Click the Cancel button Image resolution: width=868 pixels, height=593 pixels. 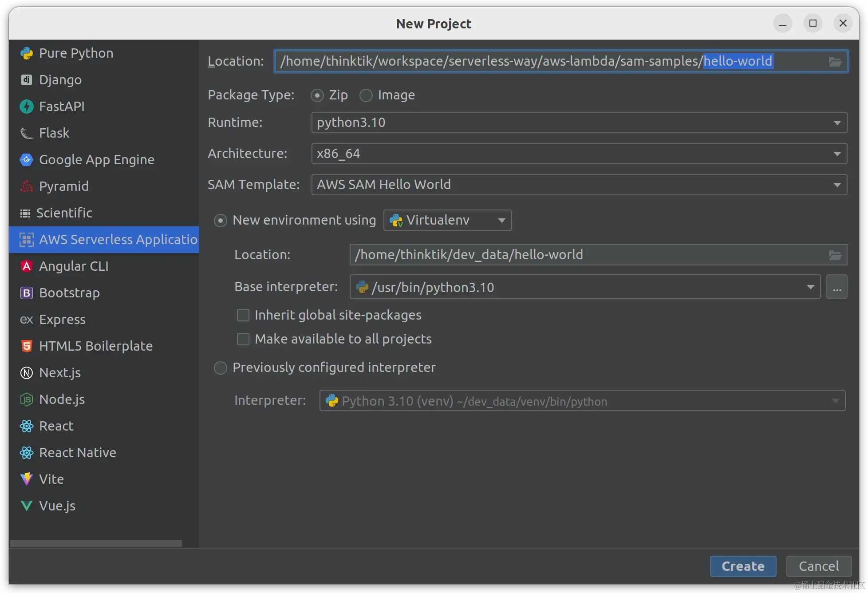click(819, 566)
